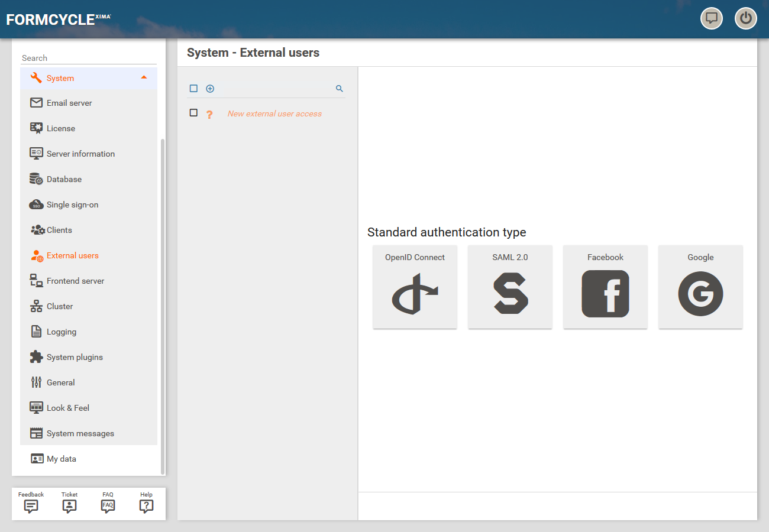Viewport: 769px width, 532px height.
Task: Open the Ticket icon in footer panel
Action: (x=69, y=506)
